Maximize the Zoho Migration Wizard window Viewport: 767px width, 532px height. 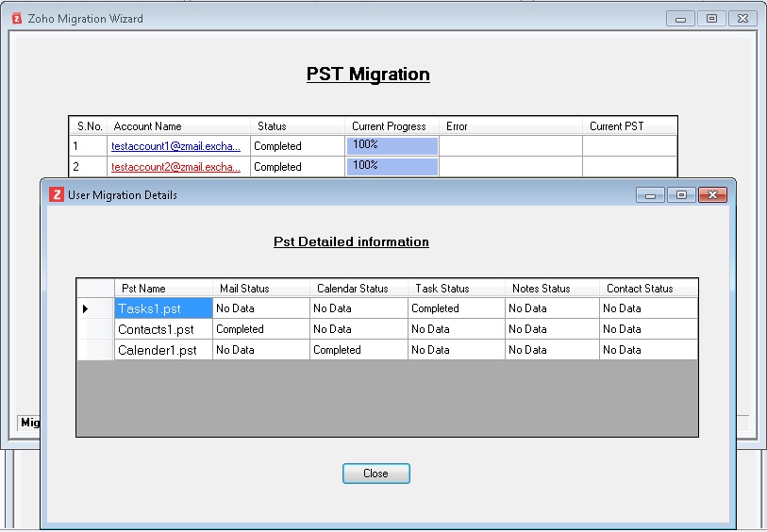711,18
